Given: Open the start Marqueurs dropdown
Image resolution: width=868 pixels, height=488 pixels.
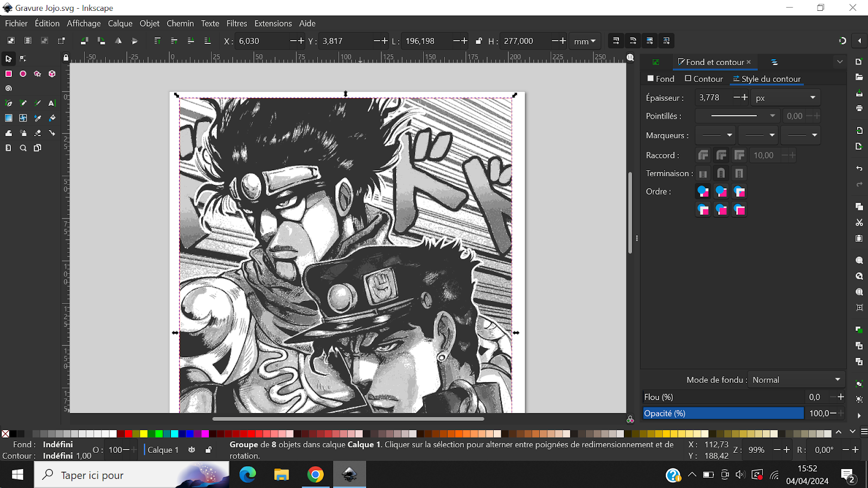Looking at the screenshot, I should (716, 135).
